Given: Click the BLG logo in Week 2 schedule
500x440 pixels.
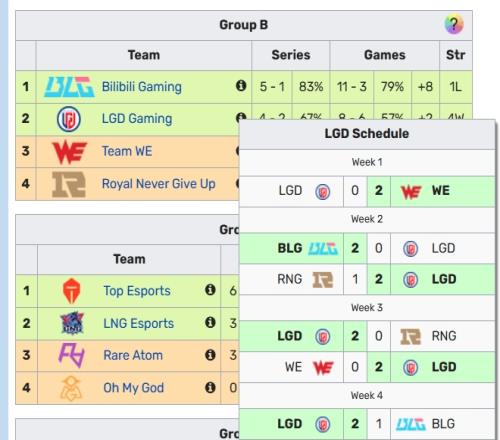Looking at the screenshot, I should [323, 249].
